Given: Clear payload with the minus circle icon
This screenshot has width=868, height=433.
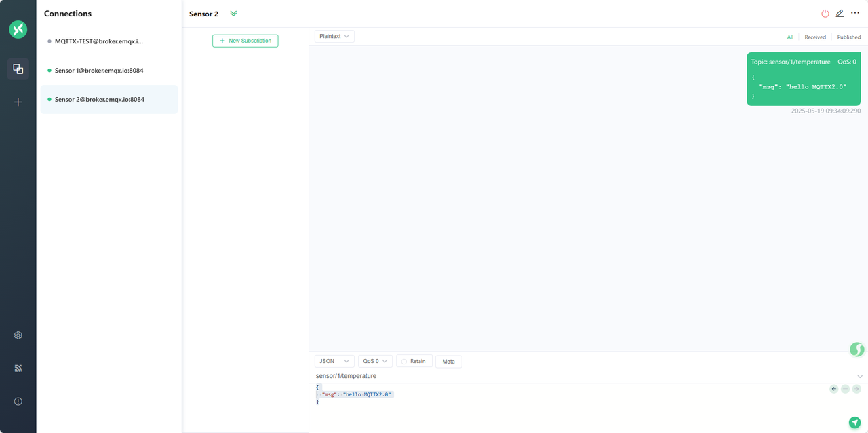Looking at the screenshot, I should click(845, 389).
